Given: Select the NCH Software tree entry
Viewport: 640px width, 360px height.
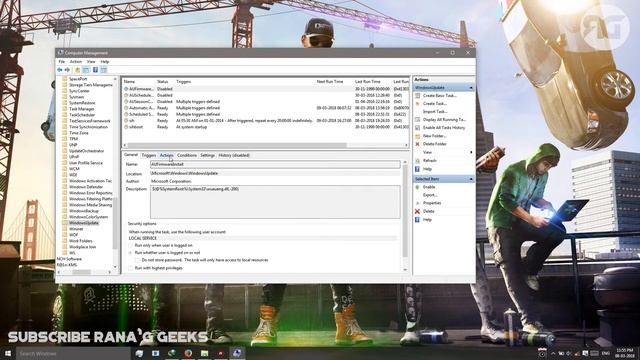Looking at the screenshot, I should (69, 259).
